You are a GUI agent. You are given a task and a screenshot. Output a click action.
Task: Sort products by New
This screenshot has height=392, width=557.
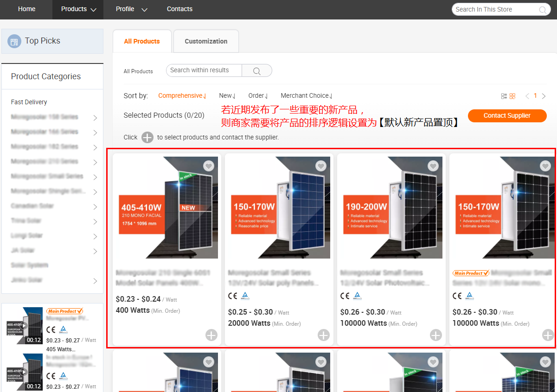tap(227, 96)
